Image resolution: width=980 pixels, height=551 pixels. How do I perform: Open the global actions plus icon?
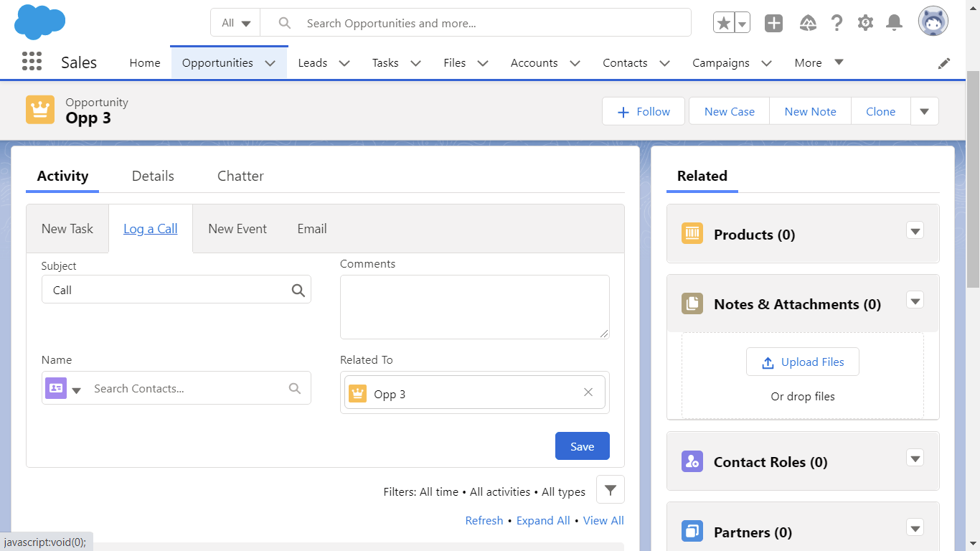pyautogui.click(x=773, y=23)
